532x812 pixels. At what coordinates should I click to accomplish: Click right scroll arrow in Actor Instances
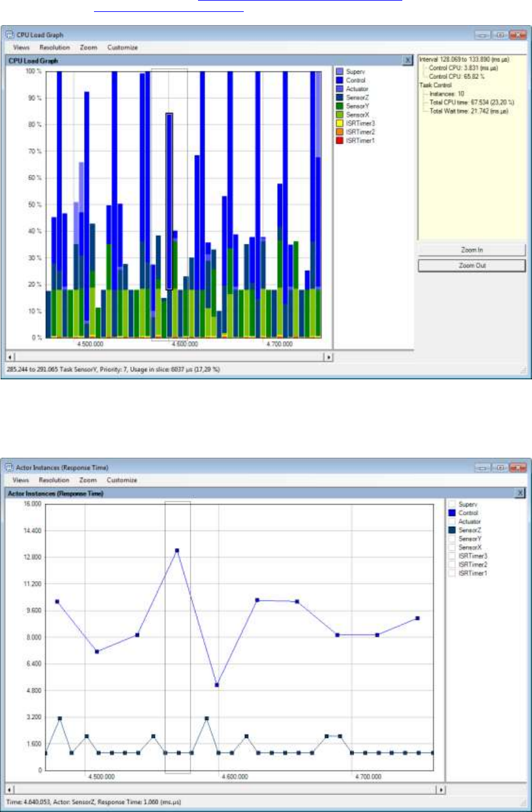(441, 789)
